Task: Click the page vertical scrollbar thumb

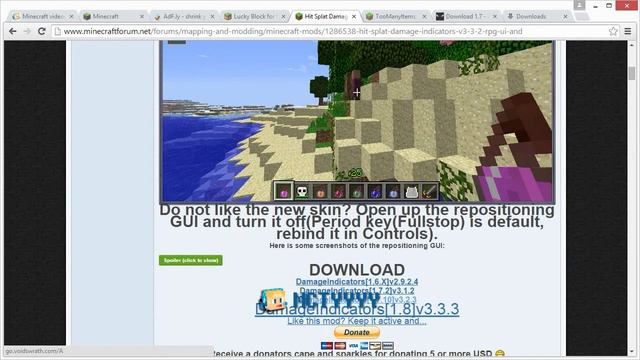Action: (x=632, y=73)
